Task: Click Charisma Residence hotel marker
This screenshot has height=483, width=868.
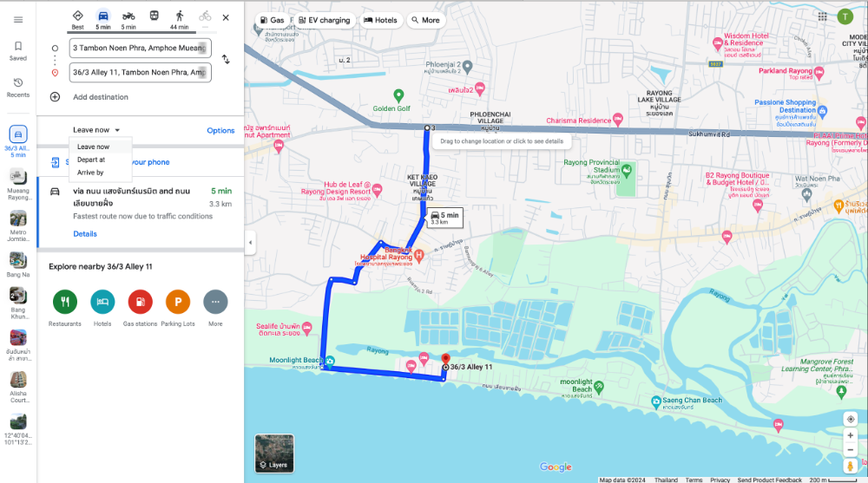Action: (x=618, y=119)
